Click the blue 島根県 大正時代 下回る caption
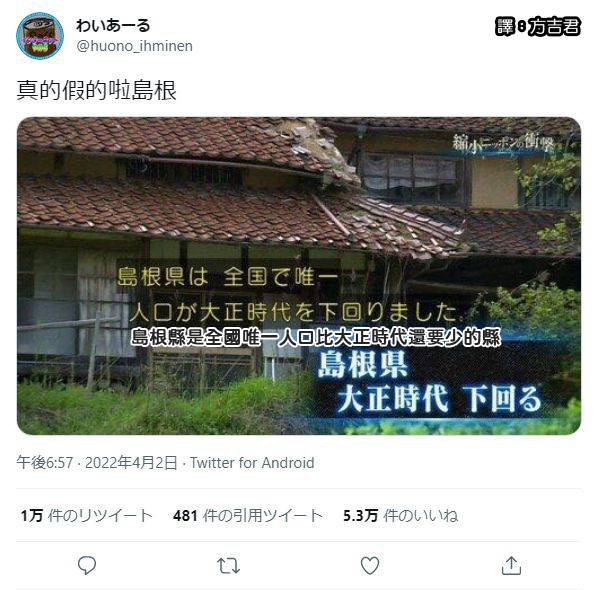Screen dimensions: 598x590 [x=430, y=382]
